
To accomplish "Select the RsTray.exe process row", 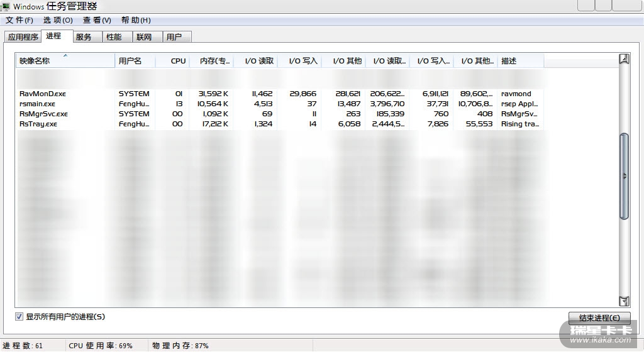I will [280, 124].
